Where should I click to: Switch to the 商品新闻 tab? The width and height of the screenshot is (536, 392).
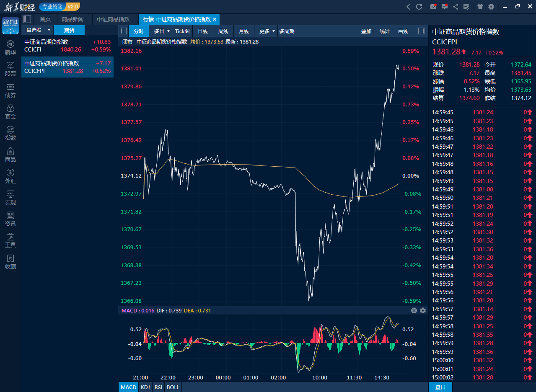click(73, 19)
